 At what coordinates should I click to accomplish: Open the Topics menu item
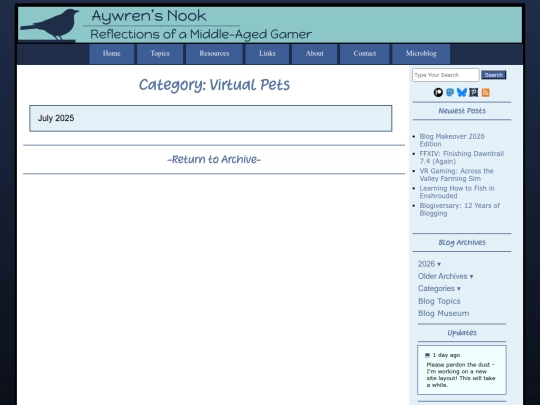point(160,54)
